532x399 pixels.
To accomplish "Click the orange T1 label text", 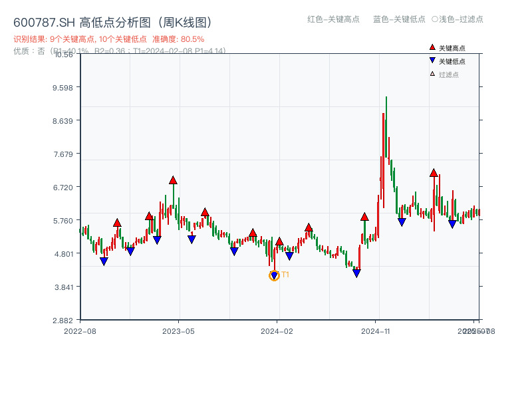I will pyautogui.click(x=285, y=275).
